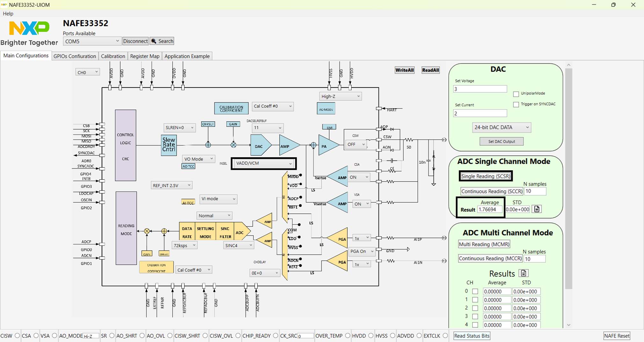Click the NXP logo
This screenshot has height=342, width=644.
[29, 28]
